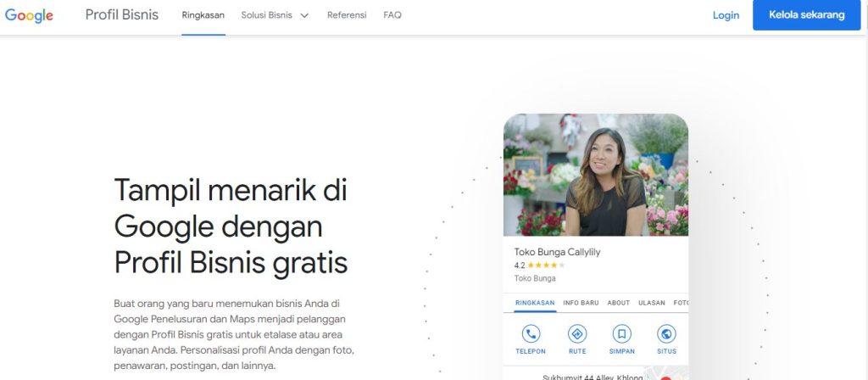
Task: Expand the Solusi Bisnis chevron arrow
Action: [304, 15]
